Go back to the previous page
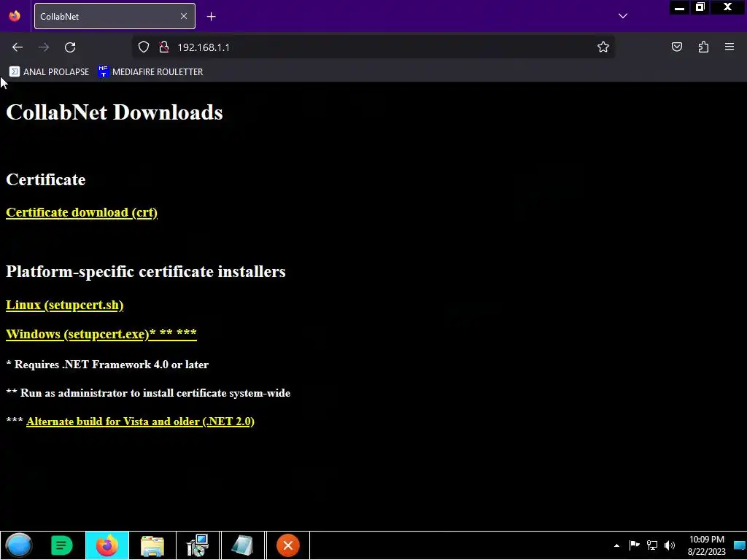The image size is (747, 560). (x=18, y=47)
